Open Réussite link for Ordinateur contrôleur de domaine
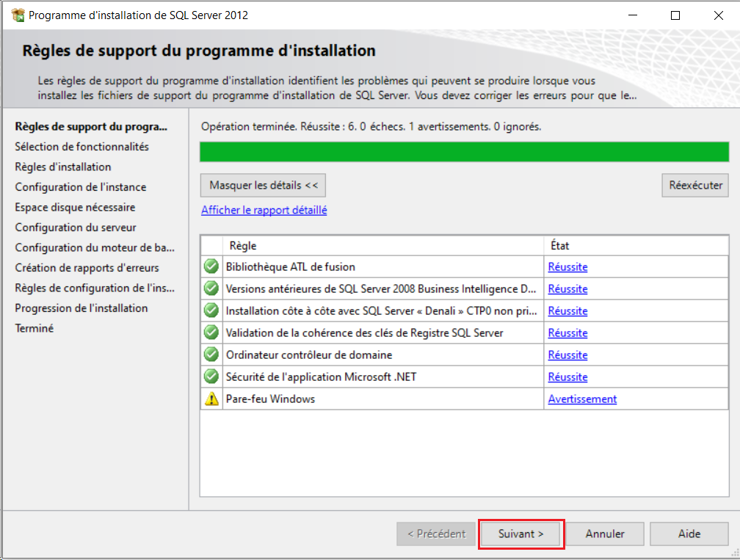The width and height of the screenshot is (740, 560). [x=567, y=354]
